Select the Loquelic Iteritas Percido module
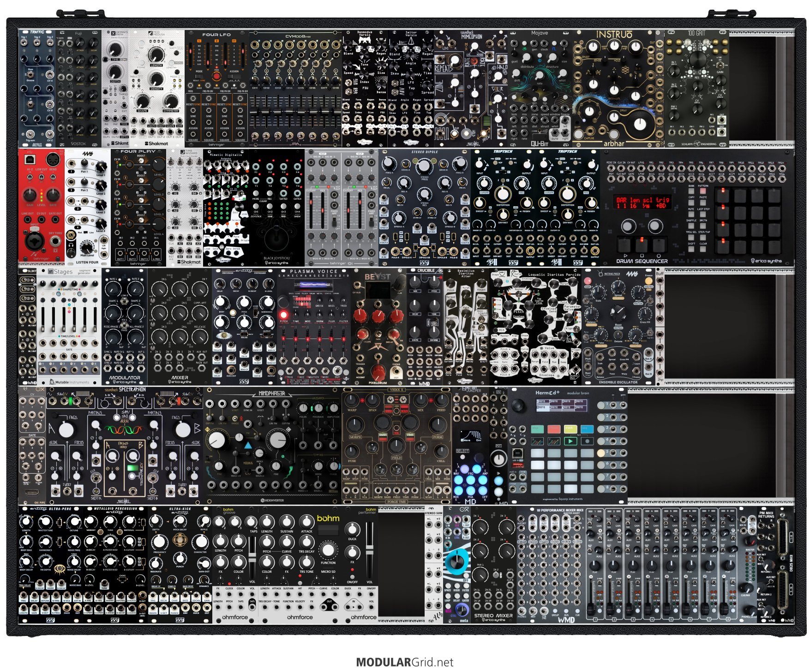 535,327
